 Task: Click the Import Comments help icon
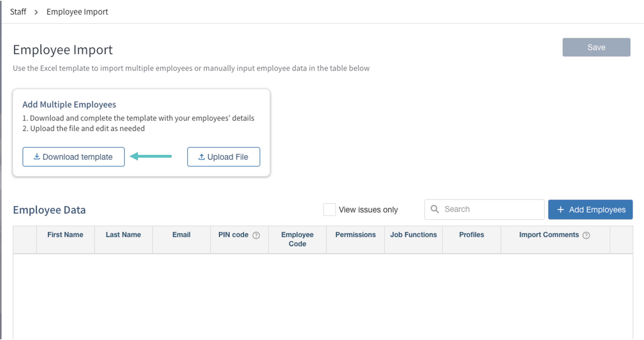(586, 235)
